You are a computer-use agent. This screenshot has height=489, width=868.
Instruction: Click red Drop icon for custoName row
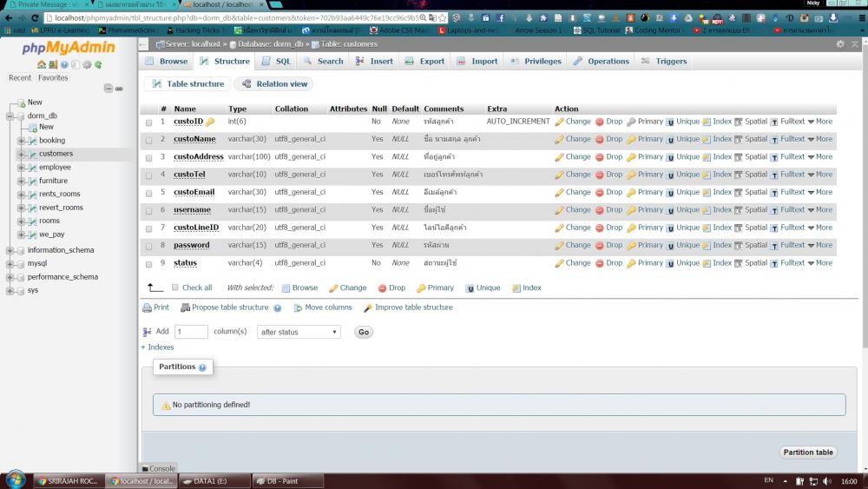(600, 140)
